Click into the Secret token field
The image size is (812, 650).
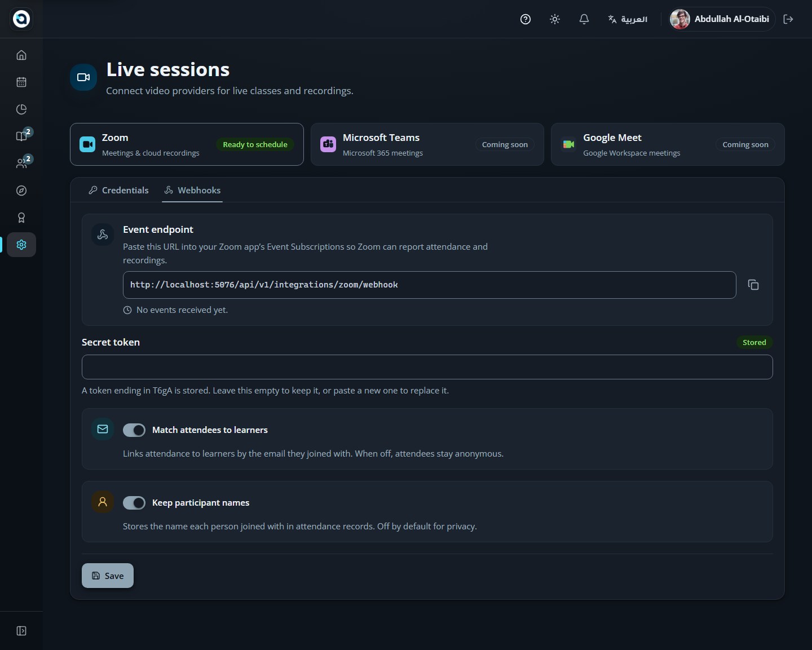point(427,367)
